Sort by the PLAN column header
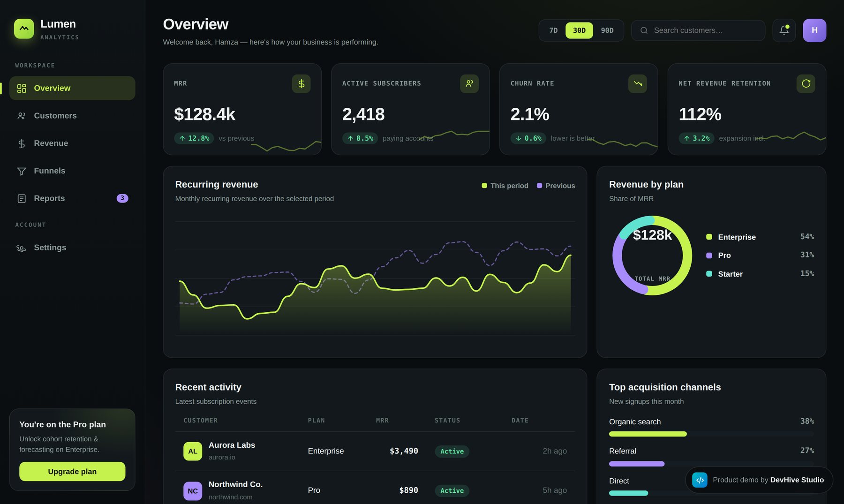Image resolution: width=844 pixels, height=504 pixels. (x=316, y=421)
